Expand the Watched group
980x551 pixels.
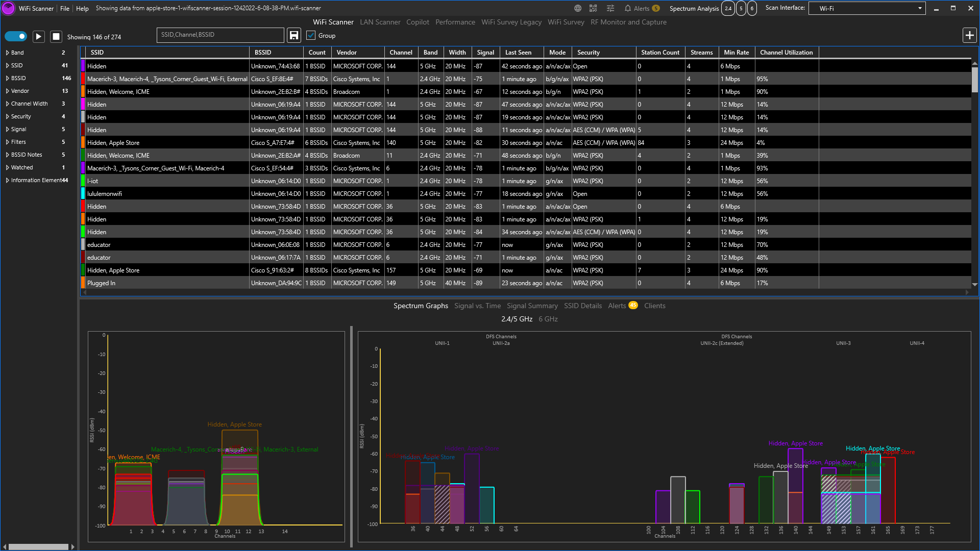point(8,167)
